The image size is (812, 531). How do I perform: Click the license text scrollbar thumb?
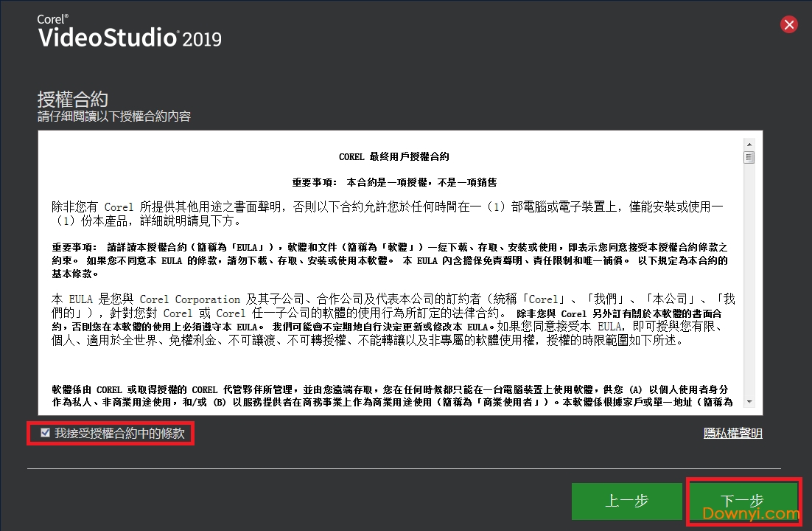(749, 157)
